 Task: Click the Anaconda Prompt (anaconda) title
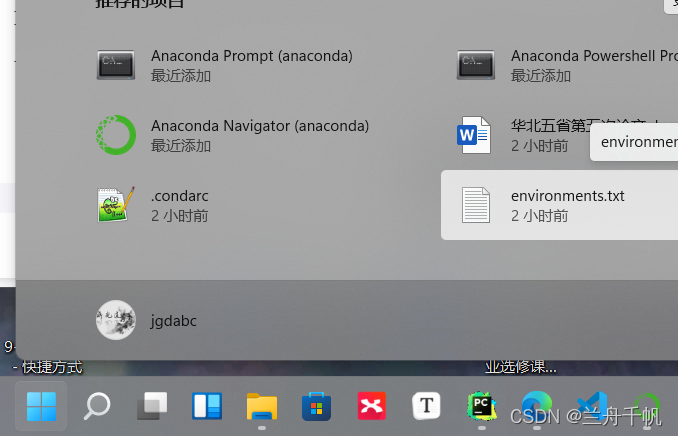pos(252,56)
